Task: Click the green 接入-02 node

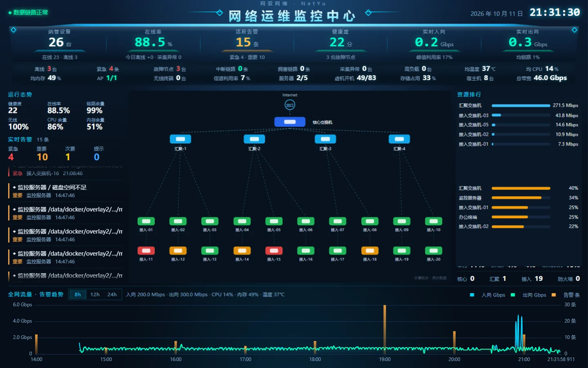Action: pyautogui.click(x=178, y=221)
